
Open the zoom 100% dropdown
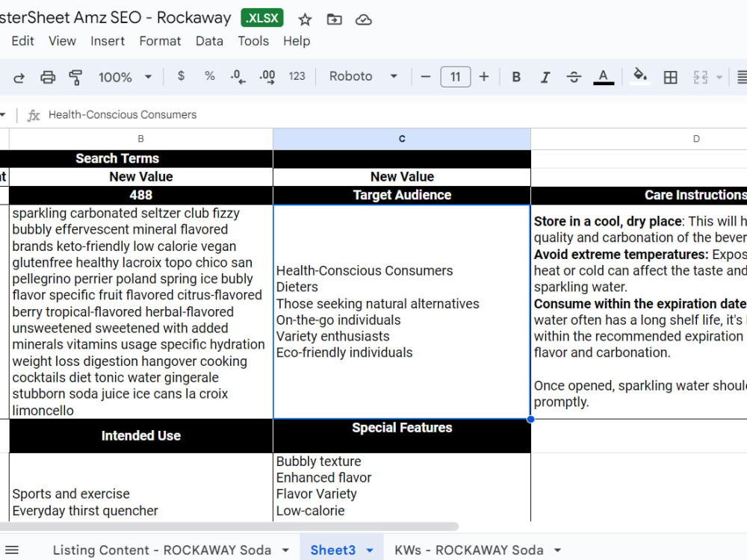pos(125,77)
